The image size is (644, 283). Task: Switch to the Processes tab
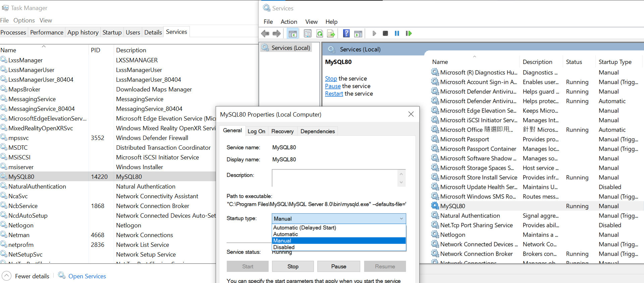pyautogui.click(x=13, y=32)
